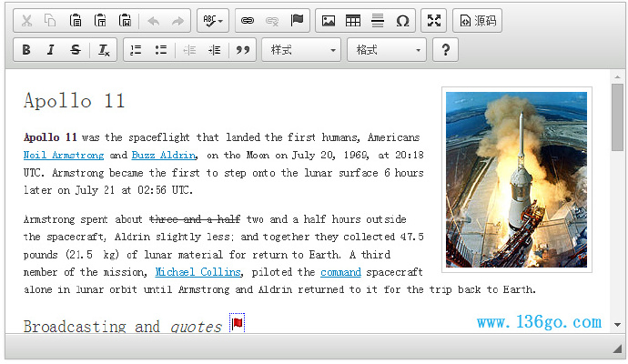628x364 pixels.
Task: Click the Neil Armstrong link
Action: tap(64, 156)
